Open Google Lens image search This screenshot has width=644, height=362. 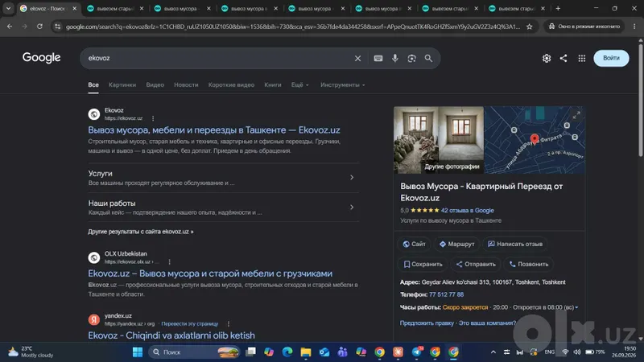411,58
